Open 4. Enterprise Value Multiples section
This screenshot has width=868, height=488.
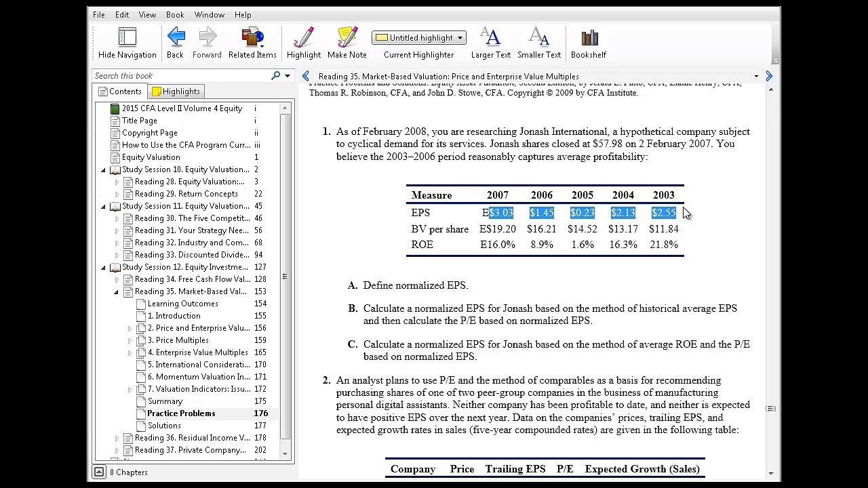198,352
